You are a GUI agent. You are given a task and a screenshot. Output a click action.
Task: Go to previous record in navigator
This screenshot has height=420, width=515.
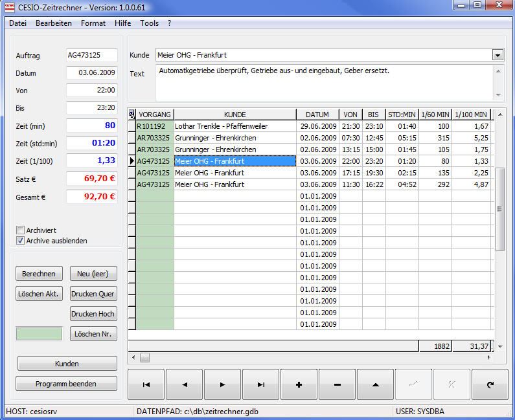[184, 384]
